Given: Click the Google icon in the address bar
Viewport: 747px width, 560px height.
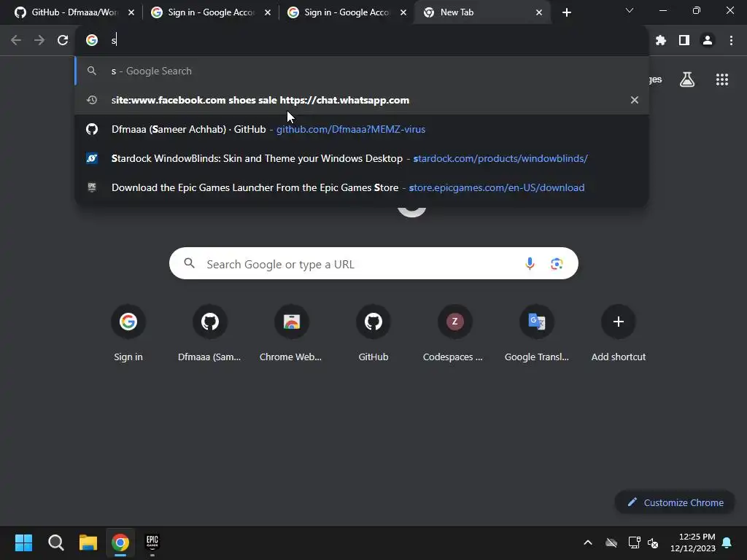Looking at the screenshot, I should [92, 41].
